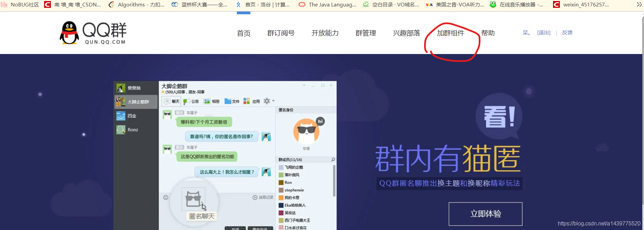Open 消息记录 clock icon
This screenshot has width=644, height=230.
click(263, 197)
